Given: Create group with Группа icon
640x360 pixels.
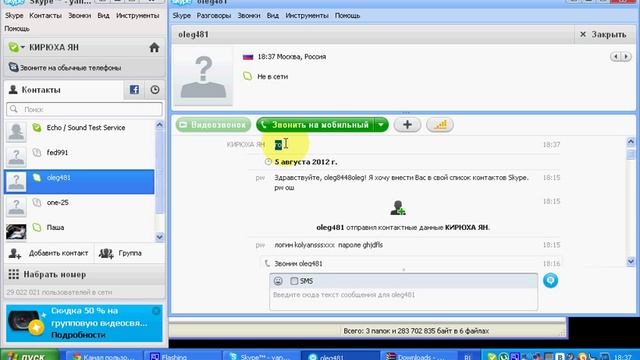Looking at the screenshot, I should pyautogui.click(x=106, y=253).
